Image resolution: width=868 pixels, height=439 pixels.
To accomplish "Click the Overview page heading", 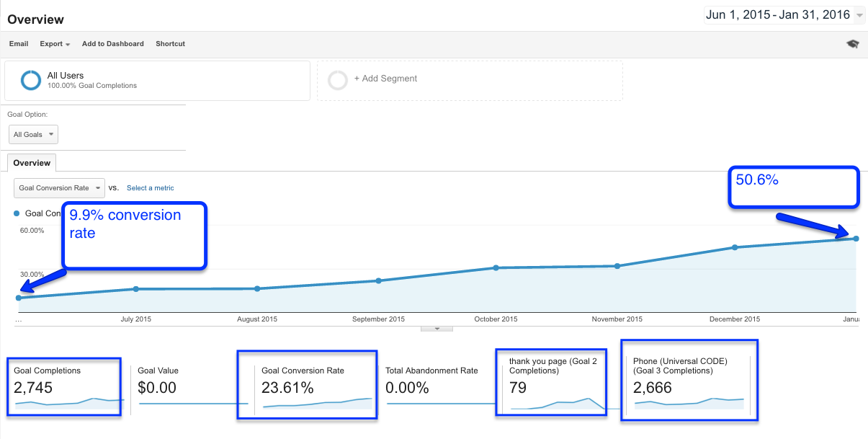I will tap(35, 19).
